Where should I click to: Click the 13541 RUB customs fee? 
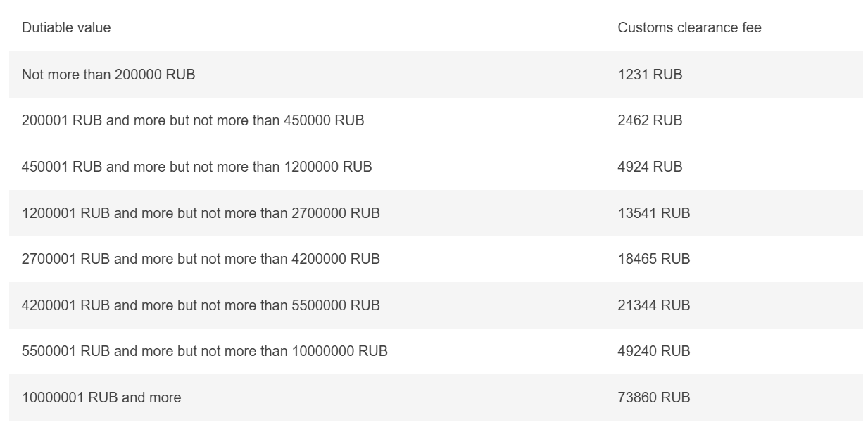click(654, 212)
